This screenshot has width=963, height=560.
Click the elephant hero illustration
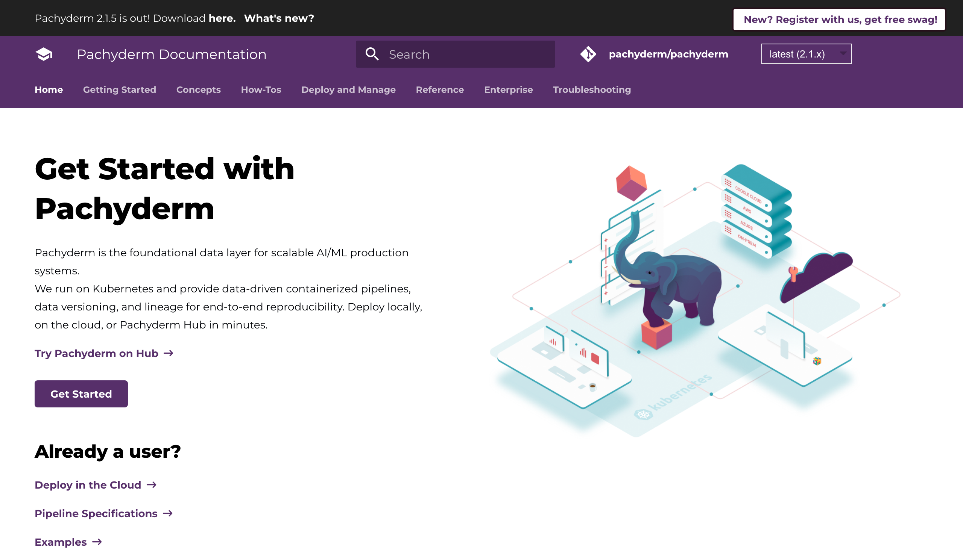pos(695,300)
